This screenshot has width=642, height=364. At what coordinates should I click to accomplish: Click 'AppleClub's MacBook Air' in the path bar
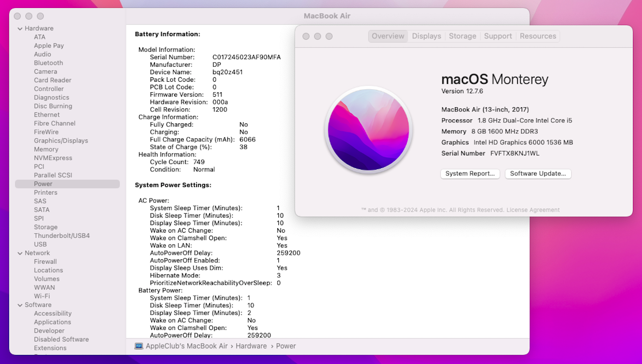point(187,346)
